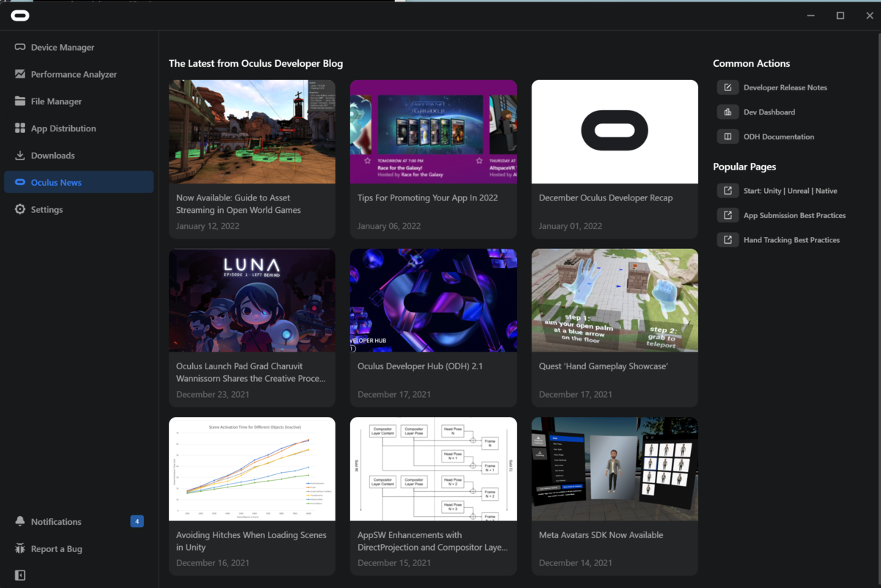Viewport: 881px width, 588px height.
Task: Open AppSW Enhancements diagram thumbnail
Action: 433,469
